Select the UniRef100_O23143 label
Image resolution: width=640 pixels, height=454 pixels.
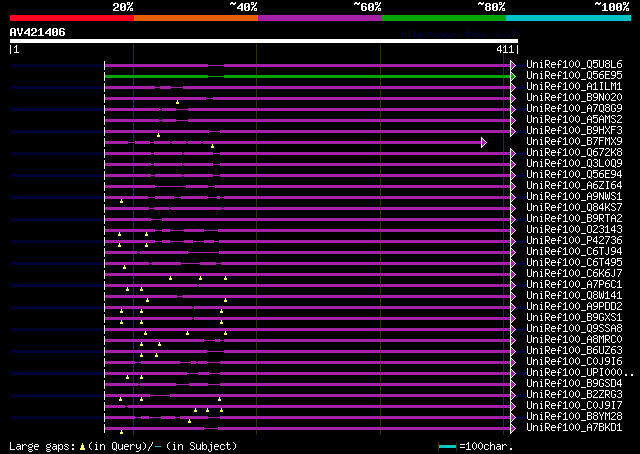coord(574,229)
